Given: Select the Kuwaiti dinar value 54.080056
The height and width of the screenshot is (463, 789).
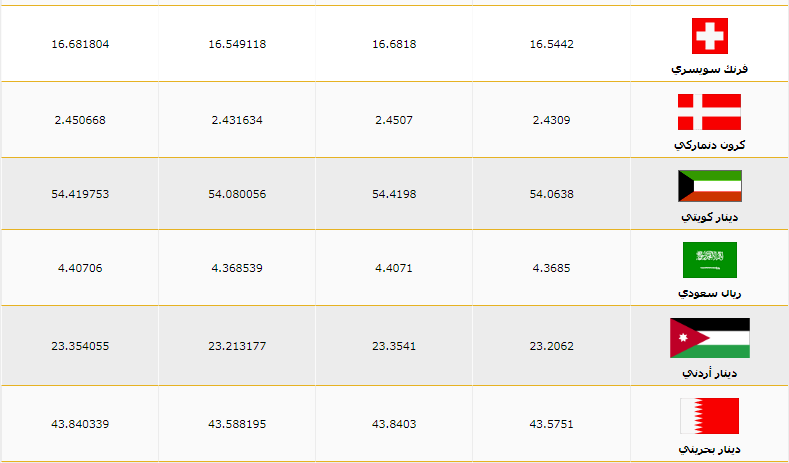Looking at the screenshot, I should [237, 194].
